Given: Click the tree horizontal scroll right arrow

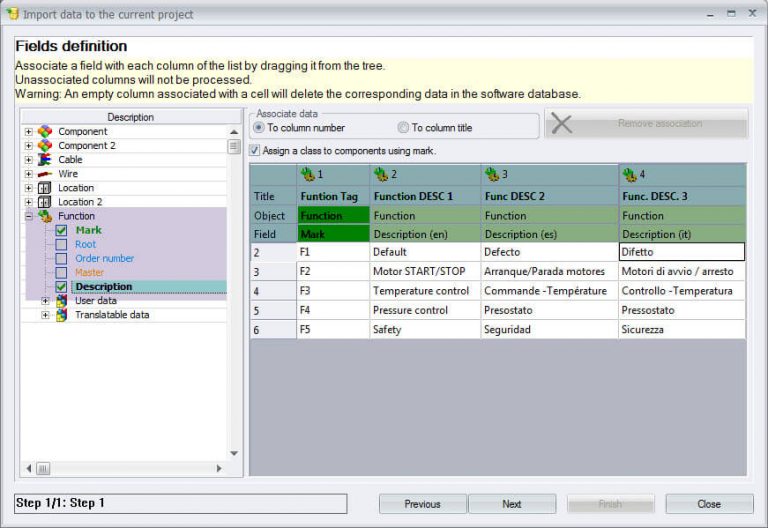Looking at the screenshot, I should (x=219, y=469).
